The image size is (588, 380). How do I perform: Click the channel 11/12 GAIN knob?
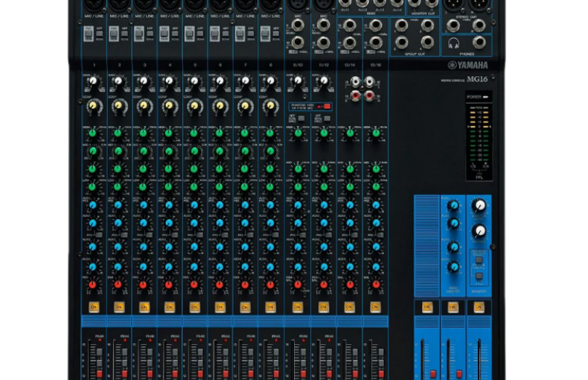click(324, 80)
